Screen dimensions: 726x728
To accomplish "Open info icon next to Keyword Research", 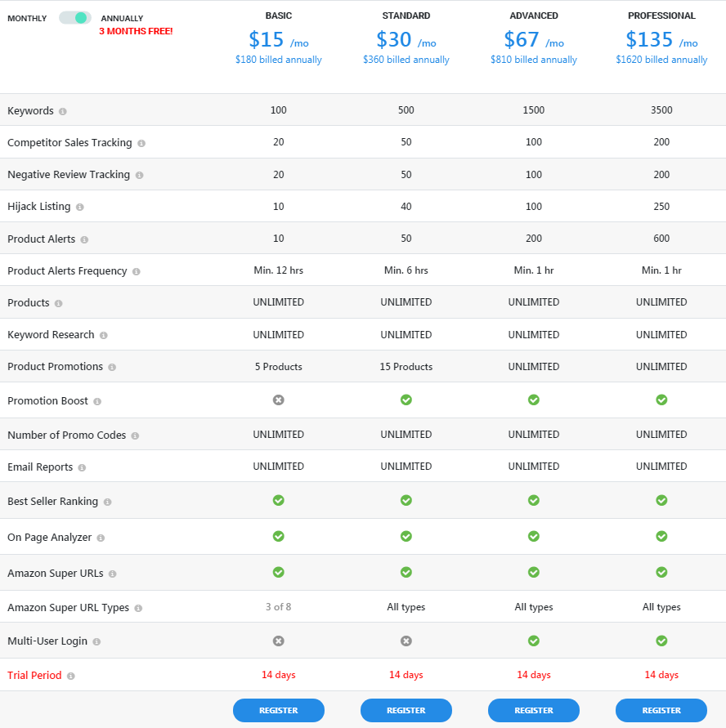I will tap(104, 335).
